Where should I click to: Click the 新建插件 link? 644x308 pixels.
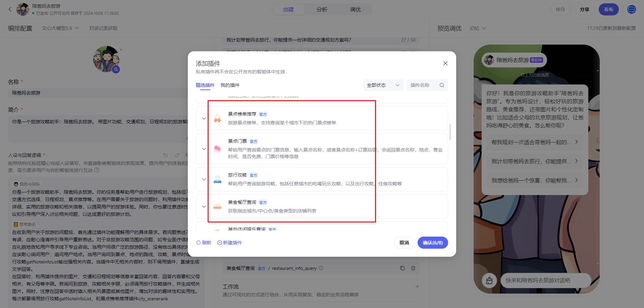pyautogui.click(x=229, y=243)
